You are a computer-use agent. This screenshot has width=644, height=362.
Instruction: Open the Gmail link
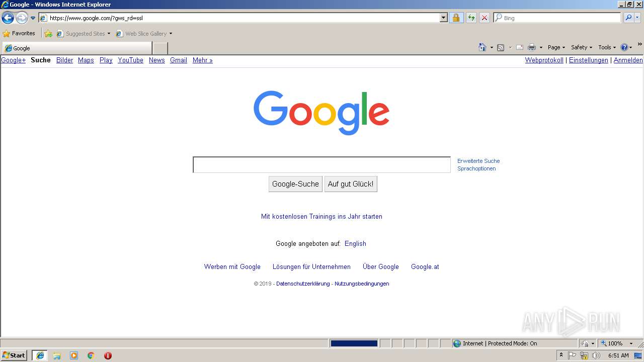(179, 60)
